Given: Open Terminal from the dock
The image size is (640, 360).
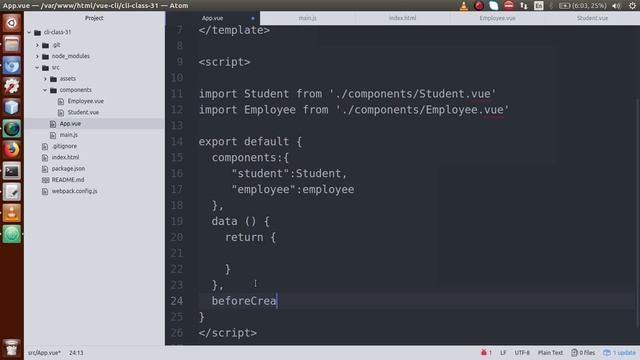Looking at the screenshot, I should 11,171.
